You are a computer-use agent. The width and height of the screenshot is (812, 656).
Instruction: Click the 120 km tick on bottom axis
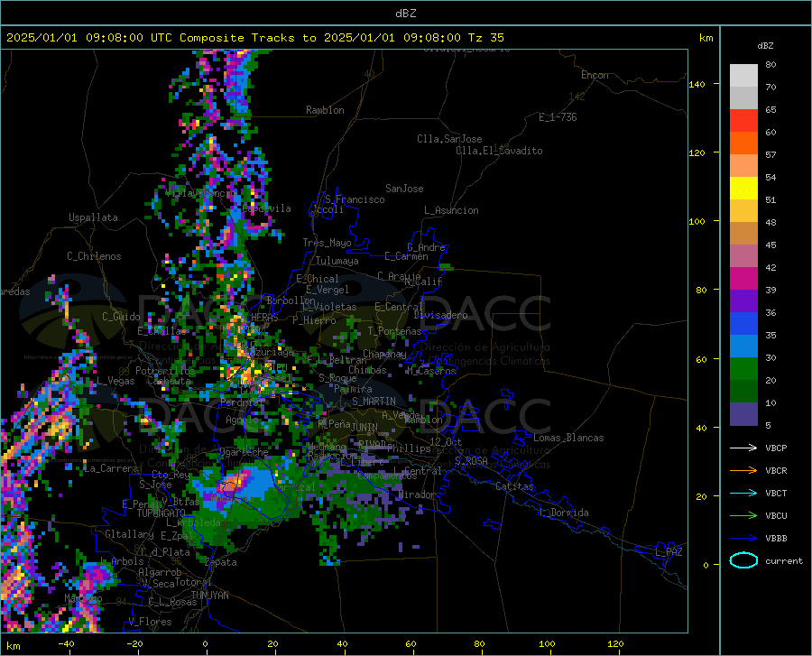[615, 643]
